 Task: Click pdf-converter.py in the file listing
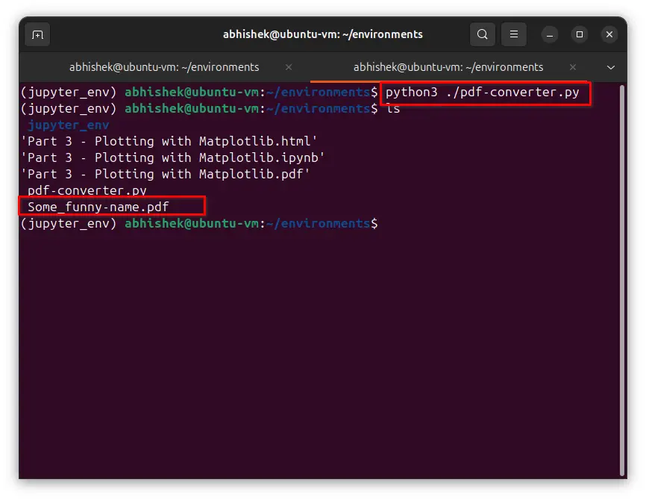pos(87,190)
